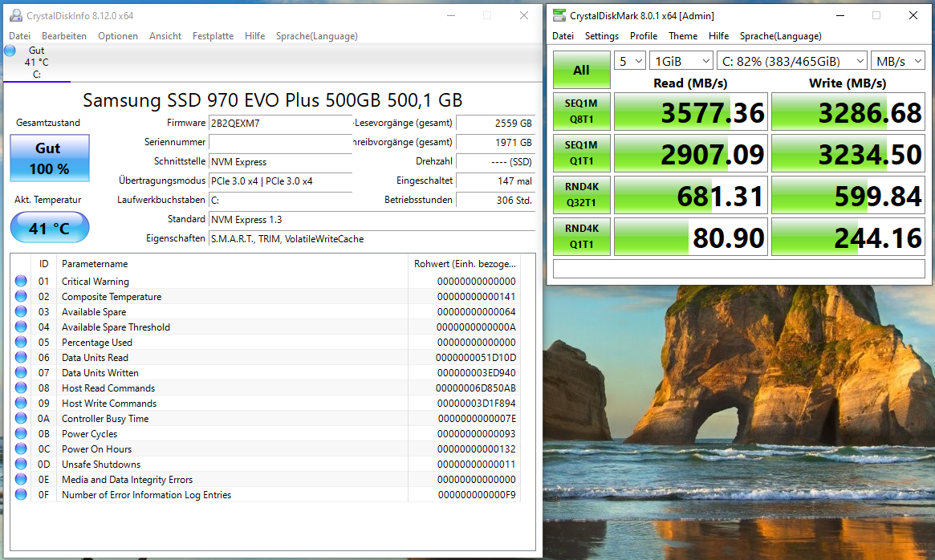Open Settings menu in CrystalDiskMark
This screenshot has height=560, width=935.
[x=602, y=36]
